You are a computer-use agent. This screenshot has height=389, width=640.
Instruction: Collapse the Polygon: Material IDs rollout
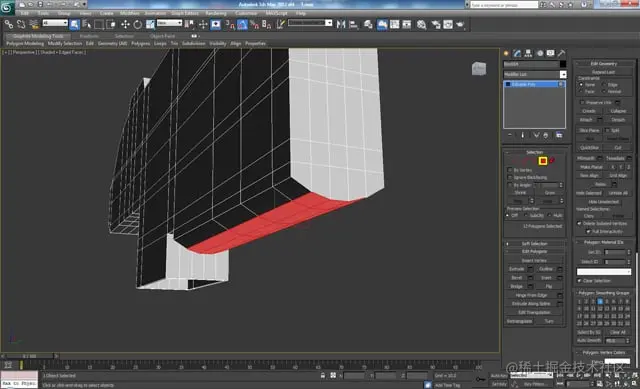pyautogui.click(x=603, y=242)
